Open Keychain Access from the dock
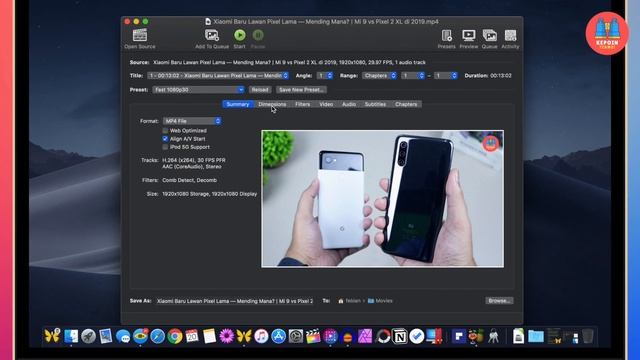Image resolution: width=640 pixels, height=360 pixels. (493, 336)
